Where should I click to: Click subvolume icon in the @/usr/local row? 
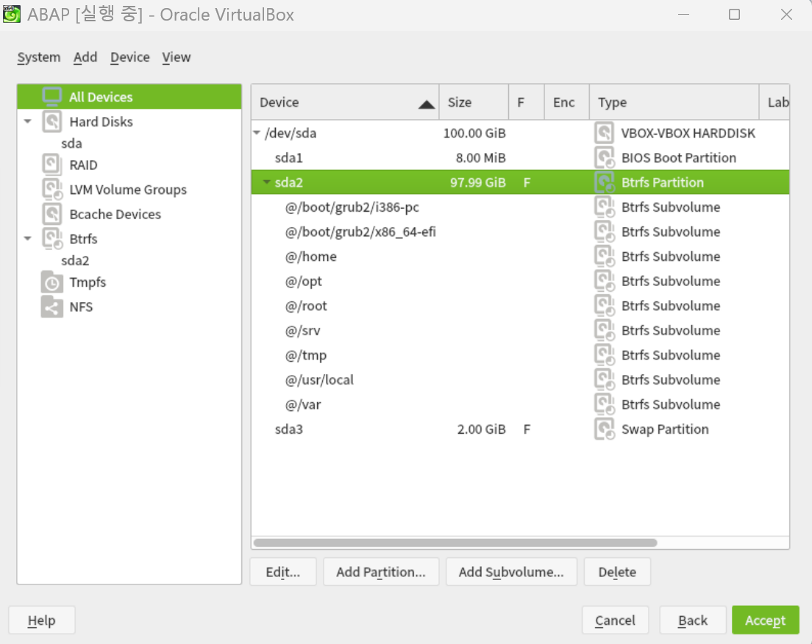click(x=605, y=379)
